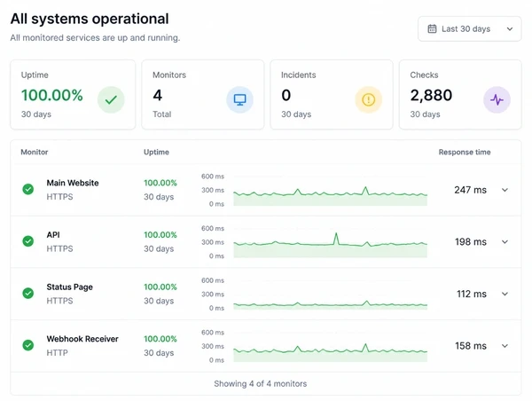Click Main Website's 100.00% uptime value
The height and width of the screenshot is (401, 532).
[160, 183]
